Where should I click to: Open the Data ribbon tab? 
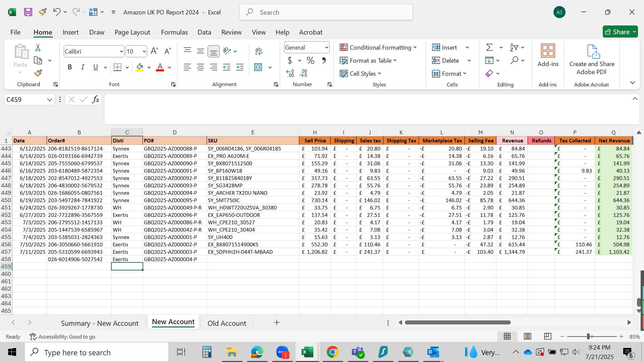(204, 32)
